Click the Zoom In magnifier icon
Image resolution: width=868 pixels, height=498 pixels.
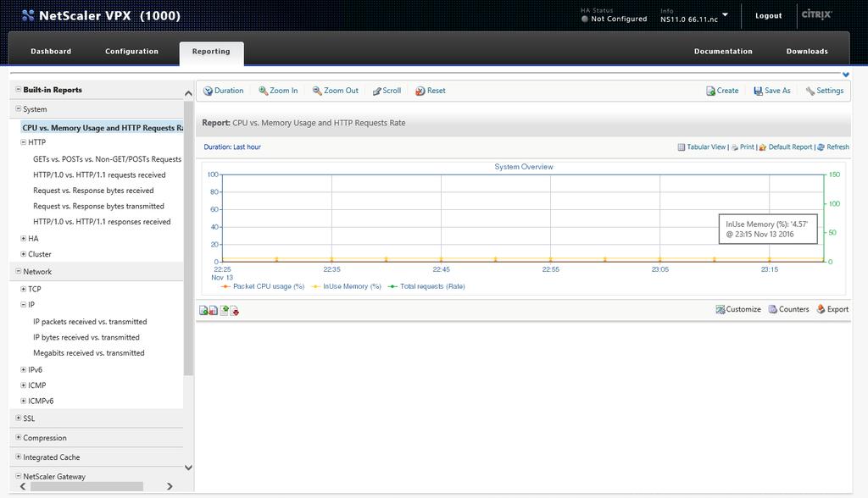pos(263,91)
